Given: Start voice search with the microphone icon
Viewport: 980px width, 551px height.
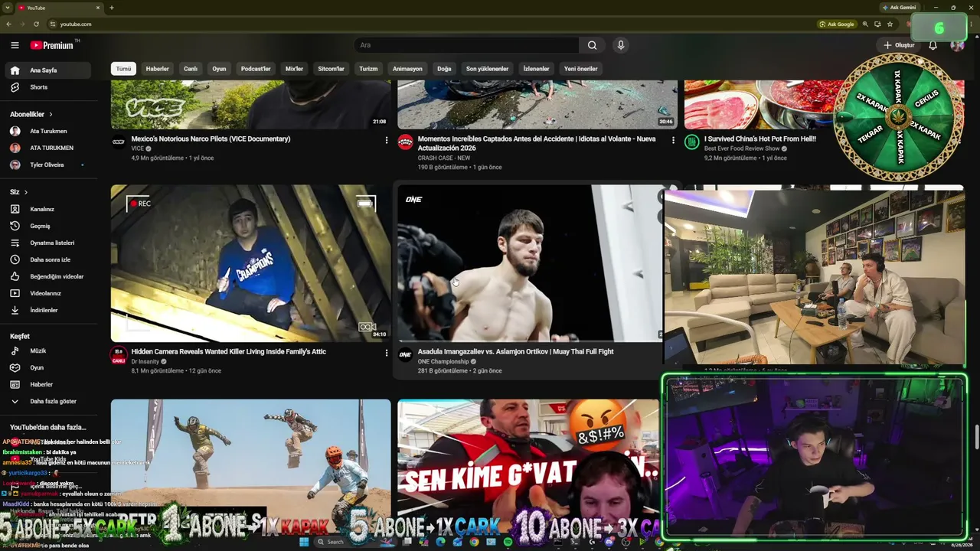Looking at the screenshot, I should pos(621,45).
